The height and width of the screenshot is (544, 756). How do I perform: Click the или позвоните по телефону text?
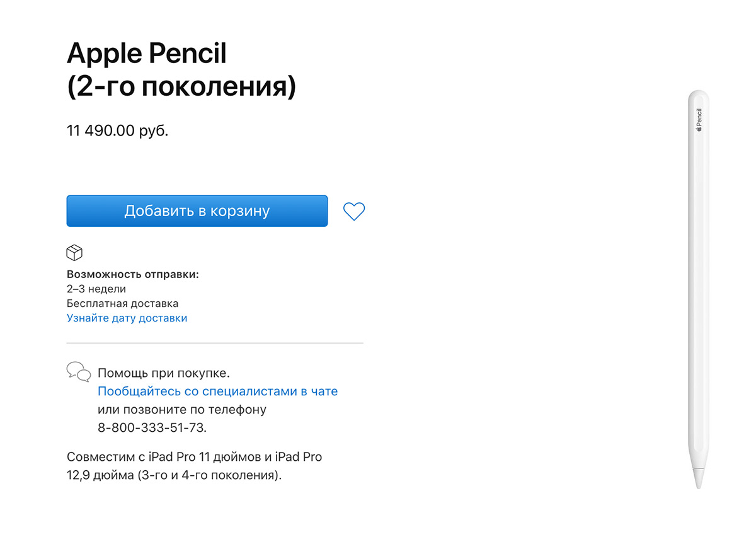(x=182, y=409)
